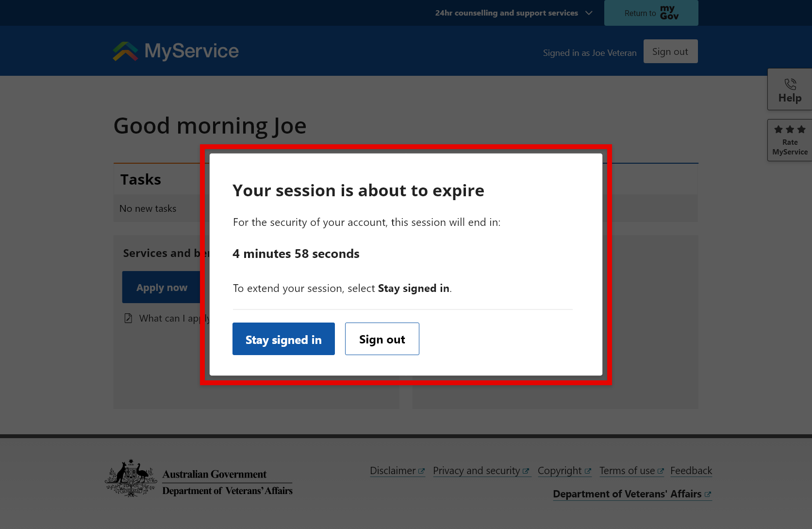The image size is (812, 529).
Task: Open Department of Veterans' Affairs footer link
Action: [632, 494]
